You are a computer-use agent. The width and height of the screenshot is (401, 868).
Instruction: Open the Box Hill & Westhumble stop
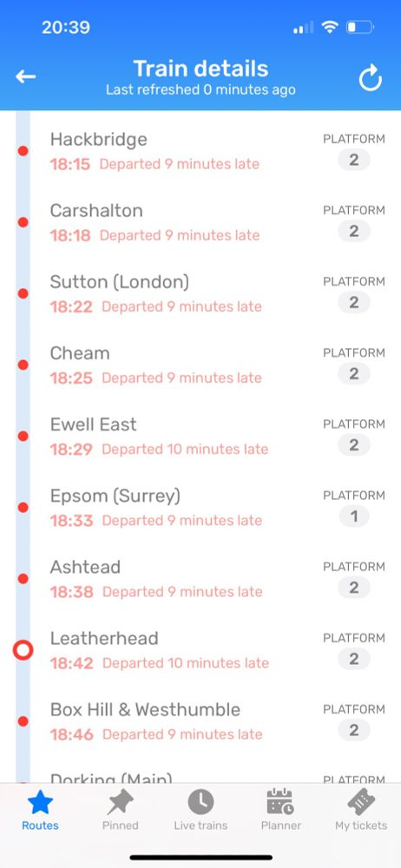200,721
